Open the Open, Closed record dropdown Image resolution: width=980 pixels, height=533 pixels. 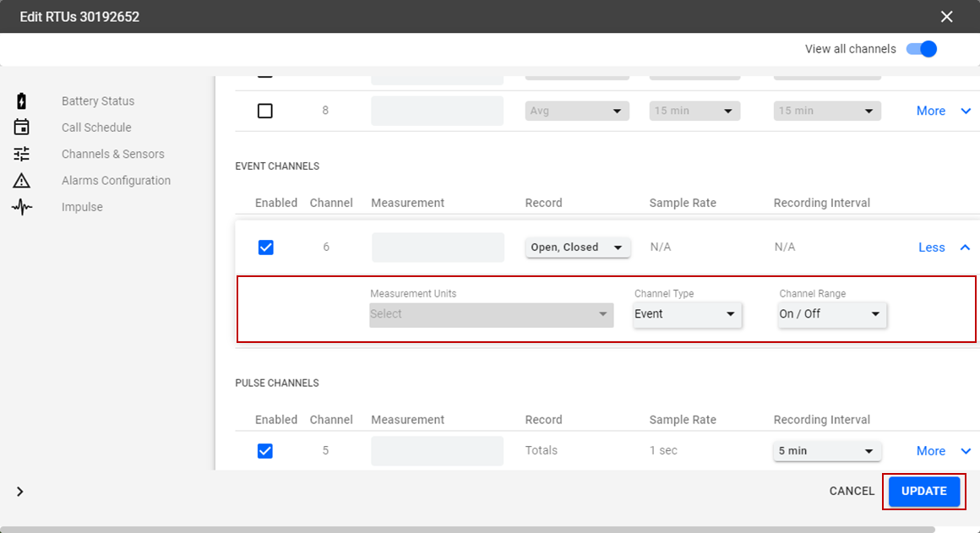(577, 247)
